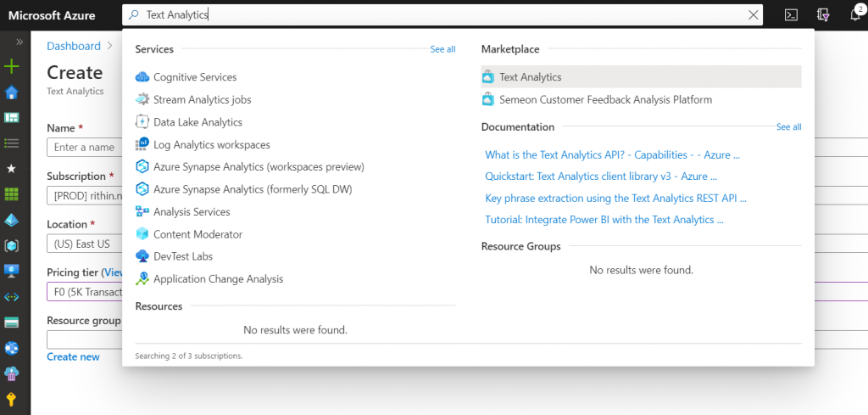Open Favorites star in the left sidebar
Screen dimensions: 868x415
[12, 169]
